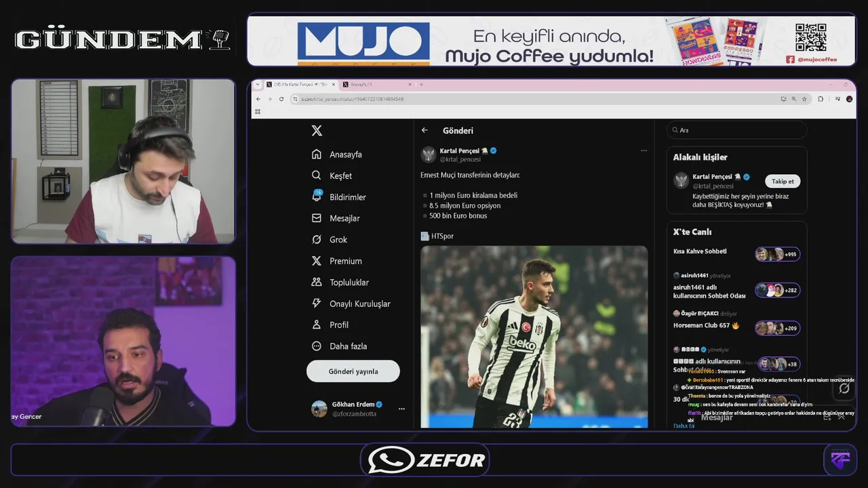Go back with the Gönderi arrow
The image size is (868, 488).
[x=425, y=131]
